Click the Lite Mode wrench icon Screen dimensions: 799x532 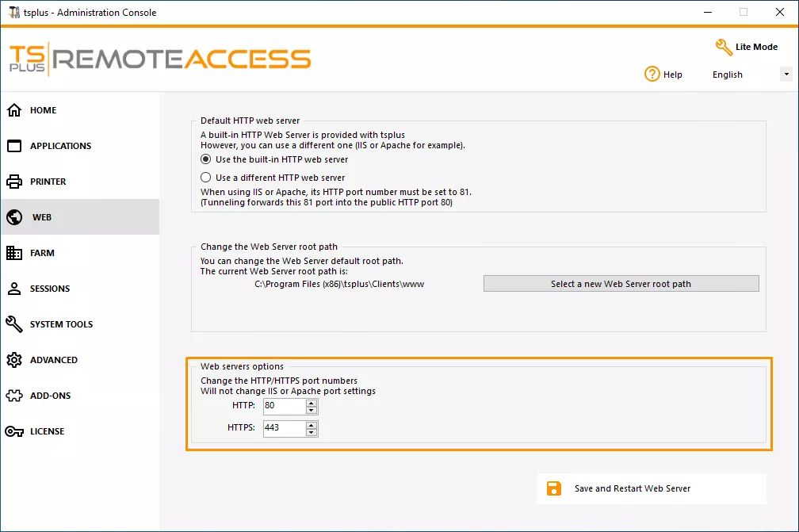[x=724, y=47]
